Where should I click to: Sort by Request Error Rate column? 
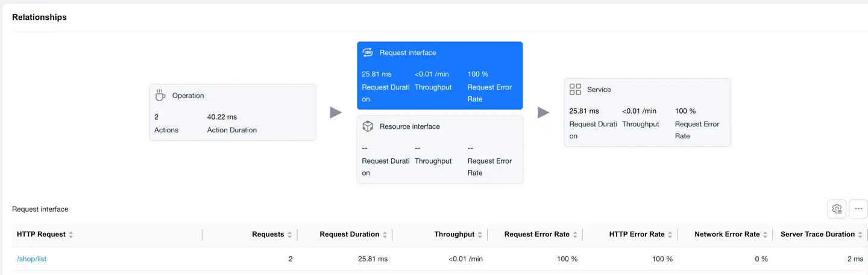click(574, 235)
